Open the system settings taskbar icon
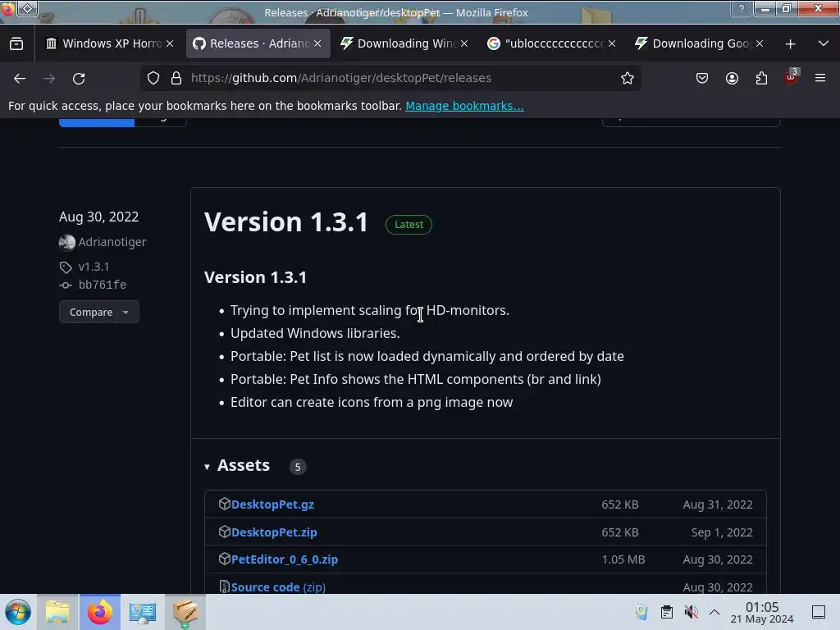The width and height of the screenshot is (840, 630). (x=142, y=612)
